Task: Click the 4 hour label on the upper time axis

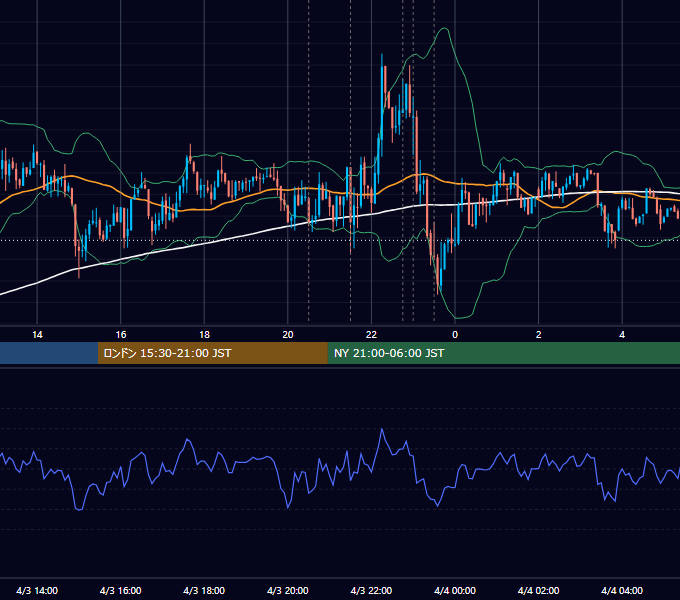Action: [x=622, y=335]
